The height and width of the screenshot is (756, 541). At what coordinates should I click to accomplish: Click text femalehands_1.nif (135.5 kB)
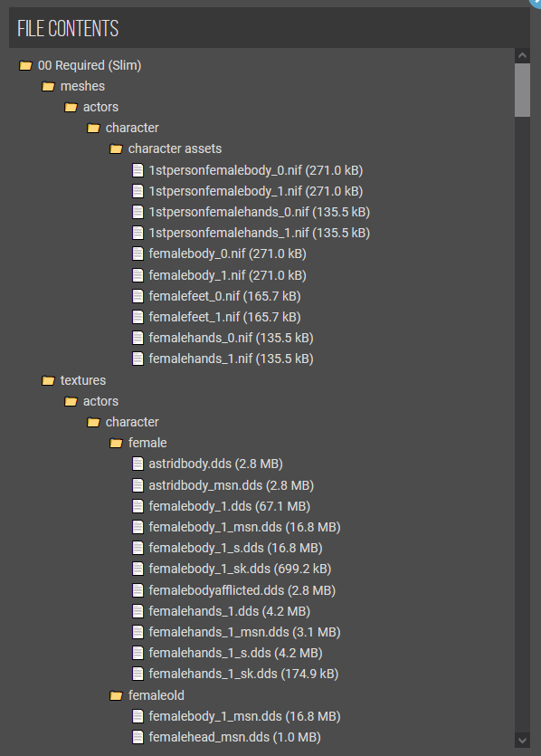(x=232, y=359)
